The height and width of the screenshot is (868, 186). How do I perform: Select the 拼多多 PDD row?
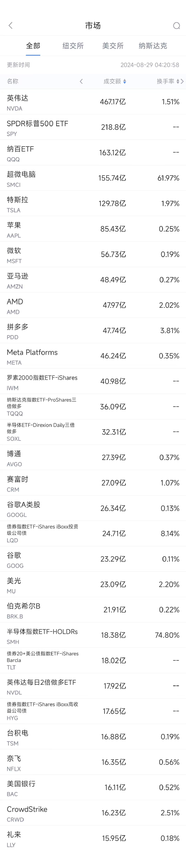[x=93, y=331]
